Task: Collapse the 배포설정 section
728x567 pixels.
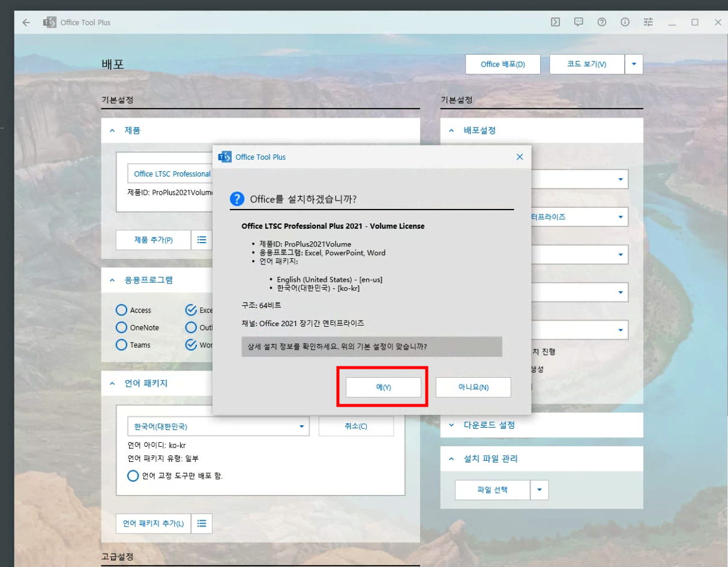Action: click(x=451, y=130)
